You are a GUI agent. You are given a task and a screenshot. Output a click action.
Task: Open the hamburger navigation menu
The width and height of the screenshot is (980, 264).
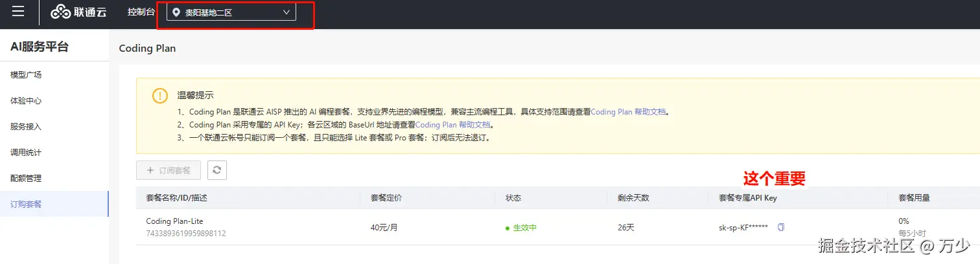point(18,12)
